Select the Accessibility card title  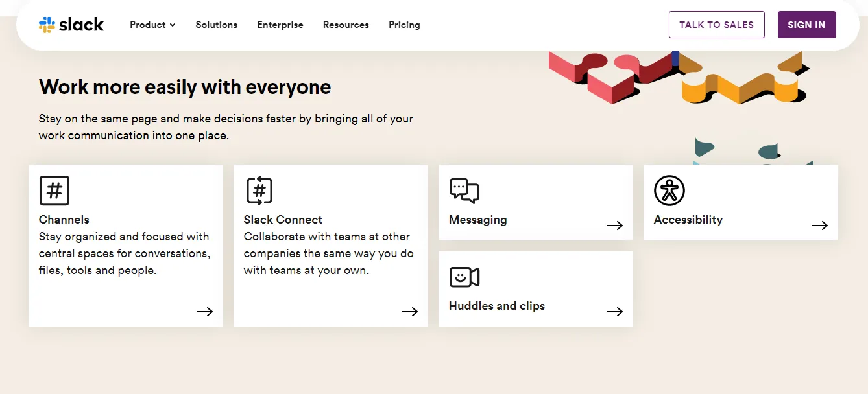pos(688,220)
